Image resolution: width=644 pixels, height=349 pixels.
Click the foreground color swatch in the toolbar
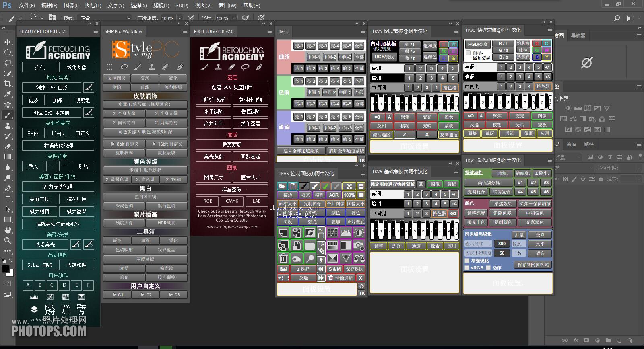click(6, 269)
